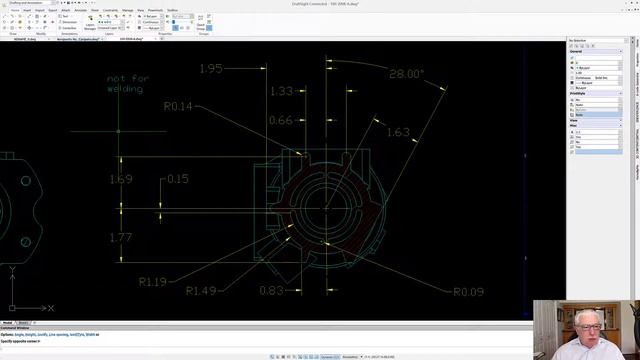Choose the Line spacing option in command window

59,335
